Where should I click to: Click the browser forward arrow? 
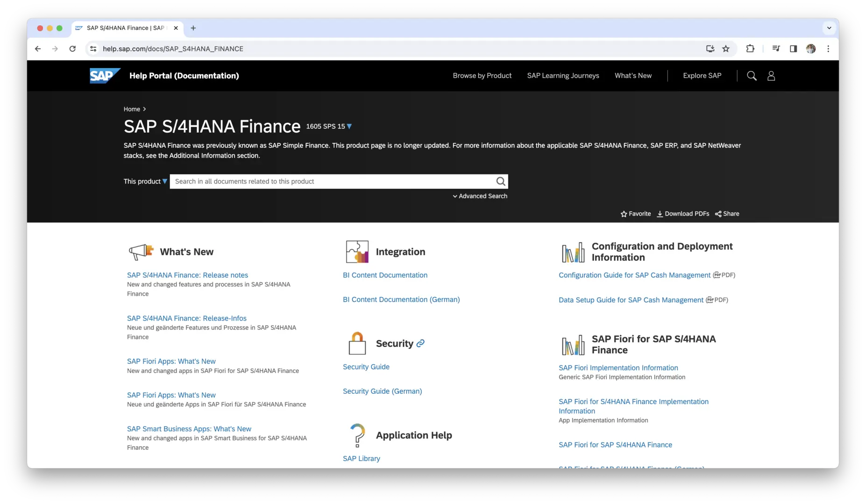55,49
